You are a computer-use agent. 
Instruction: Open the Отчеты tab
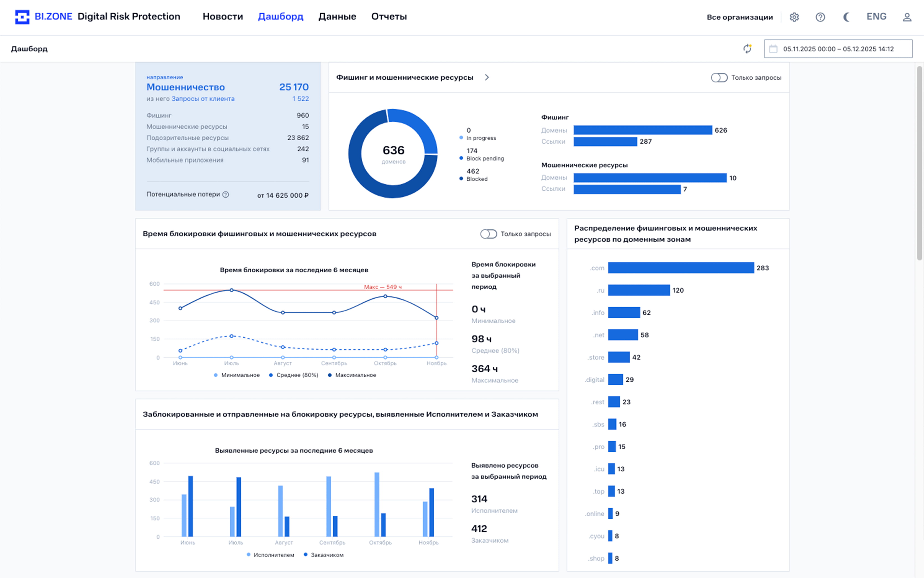[389, 16]
